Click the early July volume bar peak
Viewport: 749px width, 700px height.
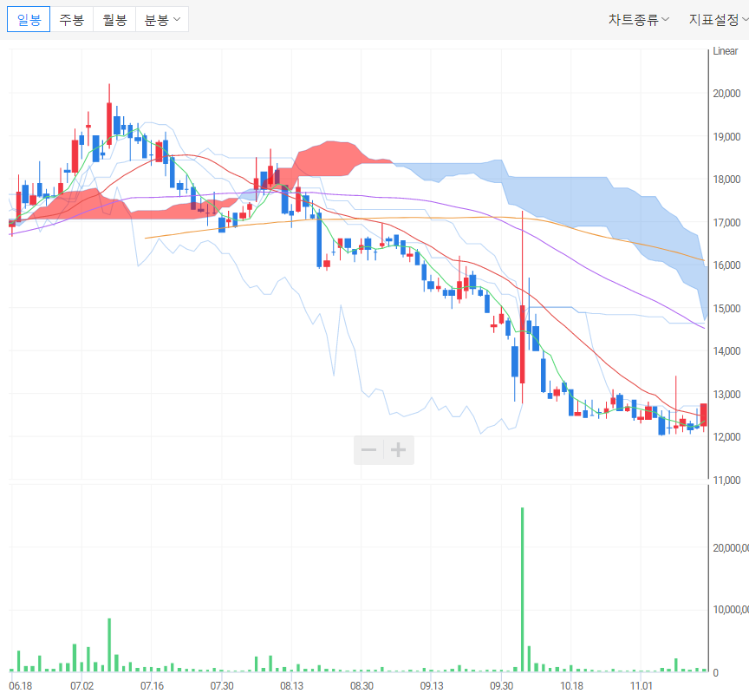click(109, 645)
